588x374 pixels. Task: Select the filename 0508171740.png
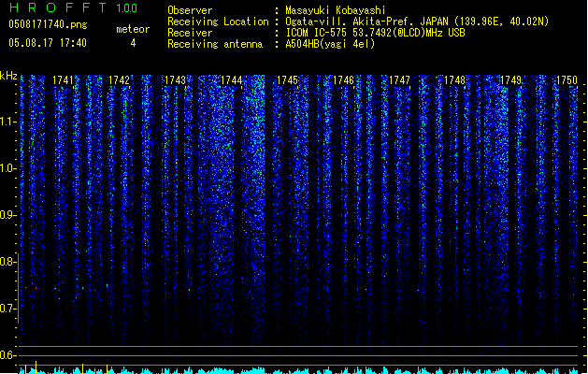click(48, 24)
